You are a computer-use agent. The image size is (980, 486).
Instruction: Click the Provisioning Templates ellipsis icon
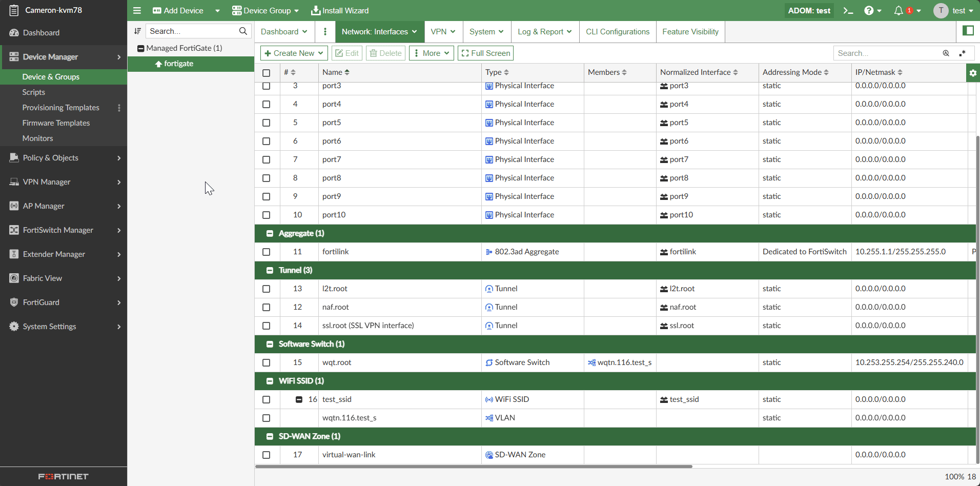pos(119,108)
